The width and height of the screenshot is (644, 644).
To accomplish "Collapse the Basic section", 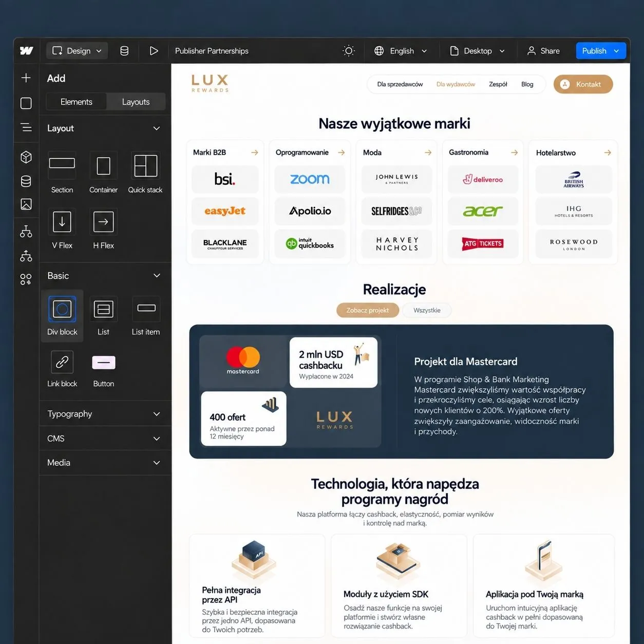I will coord(156,276).
